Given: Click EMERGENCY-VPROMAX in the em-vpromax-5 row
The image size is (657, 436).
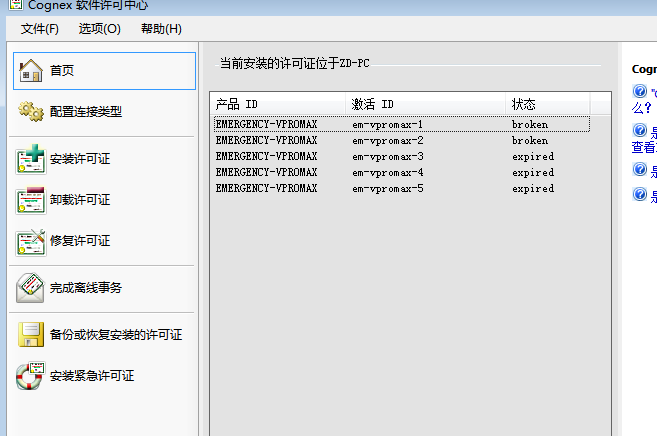Looking at the screenshot, I should point(266,188).
